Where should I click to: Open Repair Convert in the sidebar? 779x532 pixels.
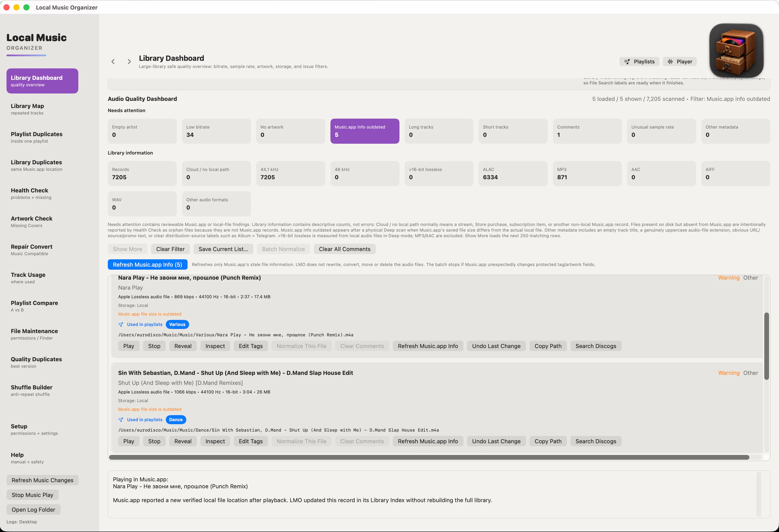click(x=42, y=250)
